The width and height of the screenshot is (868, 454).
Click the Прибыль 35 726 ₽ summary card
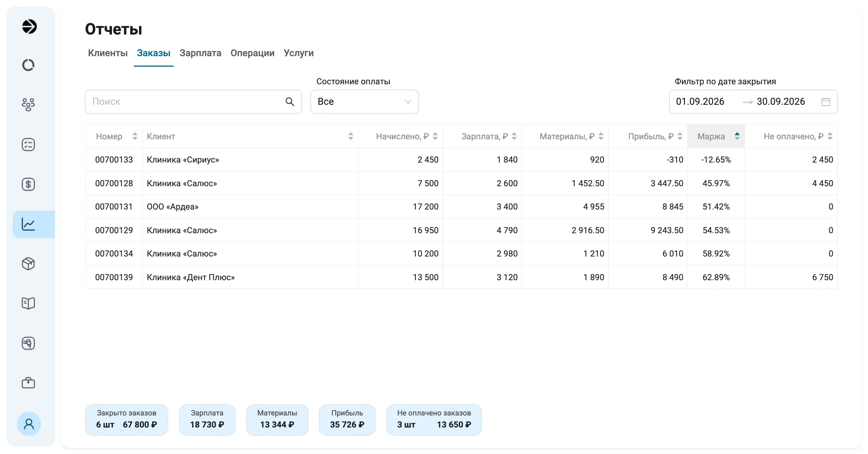click(347, 420)
